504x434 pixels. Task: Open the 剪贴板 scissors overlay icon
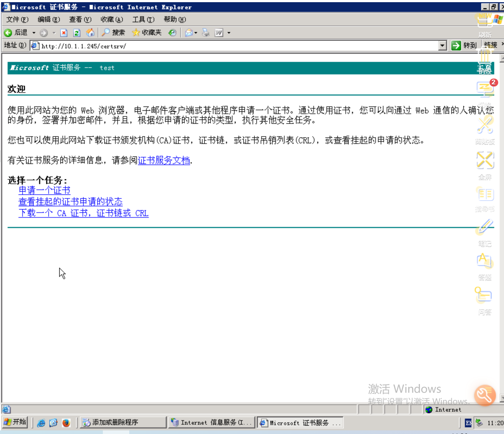click(485, 130)
